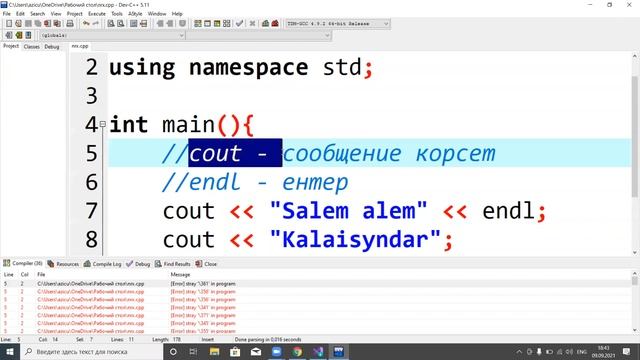640x360 pixels.
Task: Click the Goto Bookmark icon beside (globals)
Action: pos(28,35)
